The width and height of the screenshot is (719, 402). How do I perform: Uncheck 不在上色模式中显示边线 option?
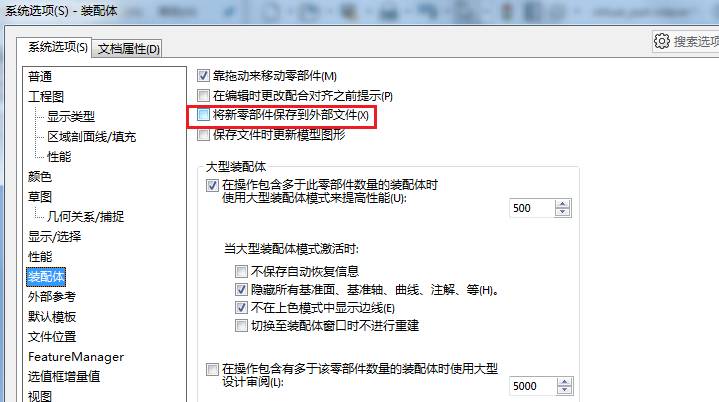[241, 308]
